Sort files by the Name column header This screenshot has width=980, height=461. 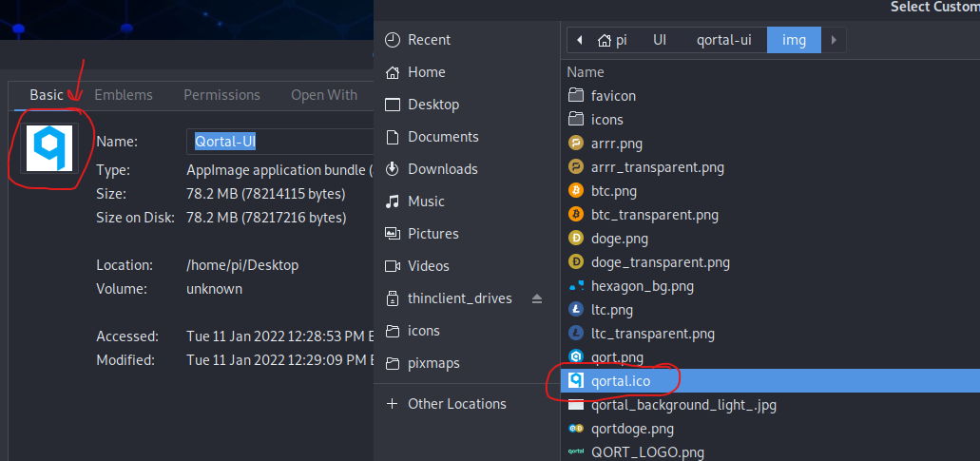[x=586, y=72]
